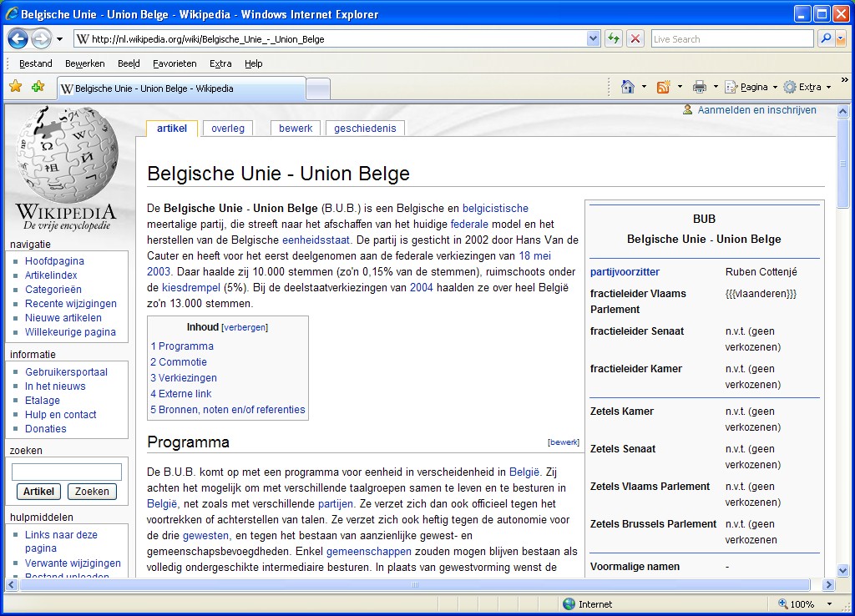Click the Refresh page icon

tap(614, 38)
